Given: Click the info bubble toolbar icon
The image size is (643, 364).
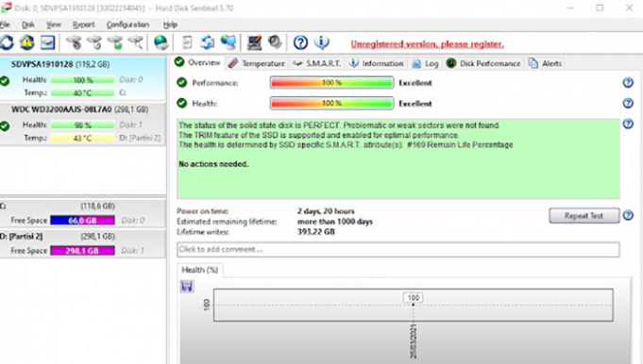Looking at the screenshot, I should (321, 42).
